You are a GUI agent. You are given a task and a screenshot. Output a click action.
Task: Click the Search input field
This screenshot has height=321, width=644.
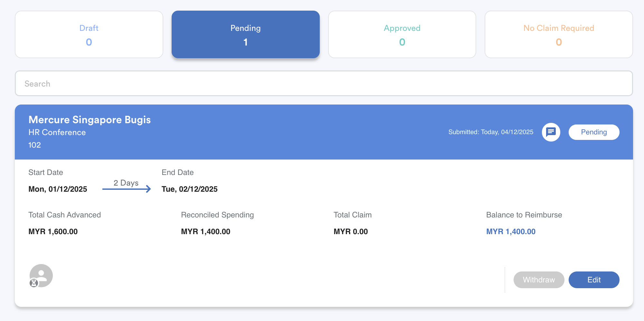pyautogui.click(x=324, y=84)
